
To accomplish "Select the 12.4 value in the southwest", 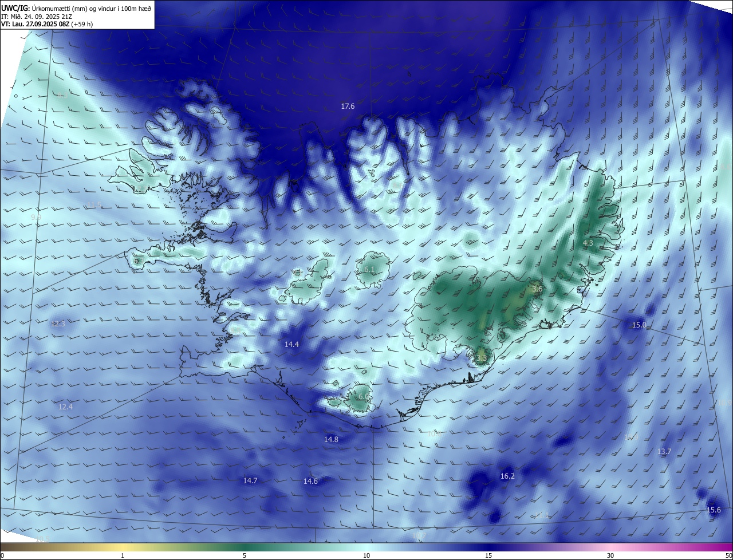I will click(66, 407).
